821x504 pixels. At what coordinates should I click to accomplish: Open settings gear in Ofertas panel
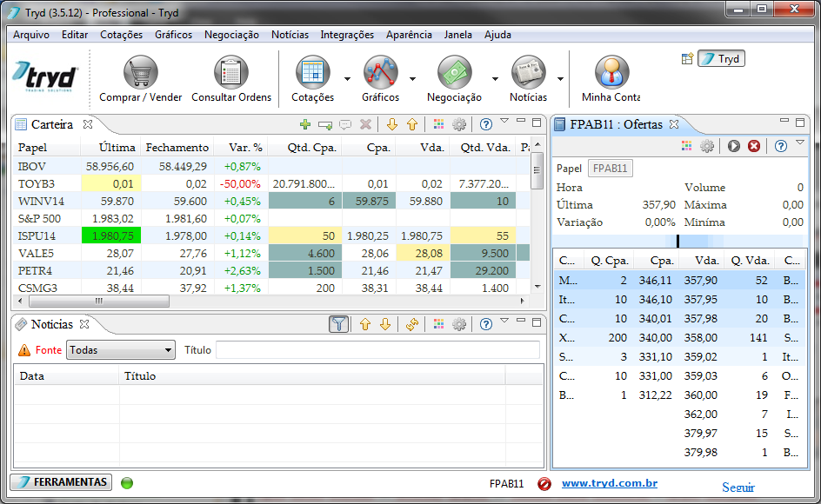(x=707, y=146)
